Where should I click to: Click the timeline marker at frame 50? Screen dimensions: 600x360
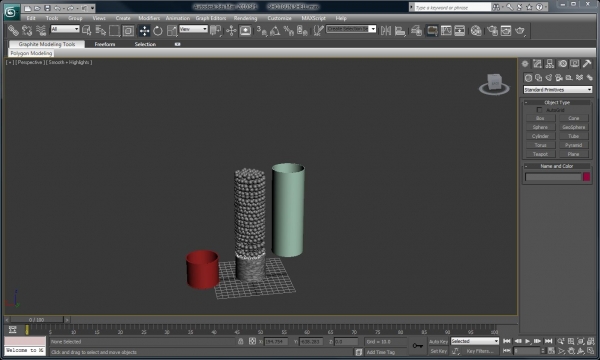pos(260,331)
